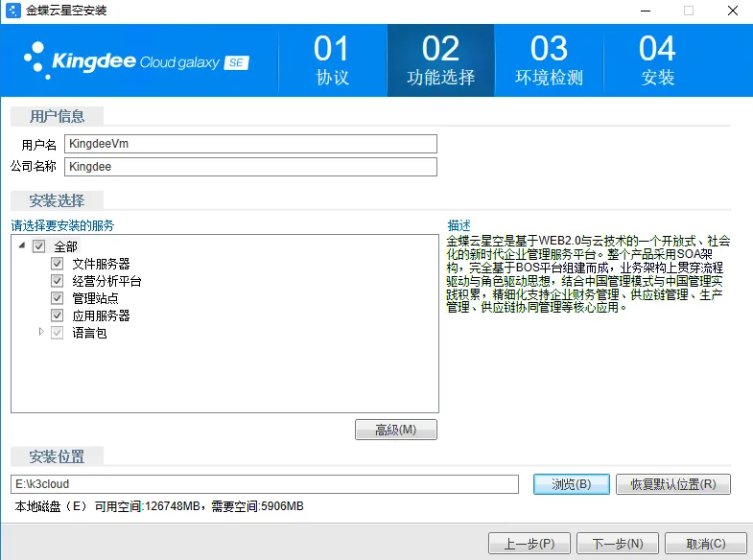Click the Kingdee installer title bar icon

(x=13, y=11)
